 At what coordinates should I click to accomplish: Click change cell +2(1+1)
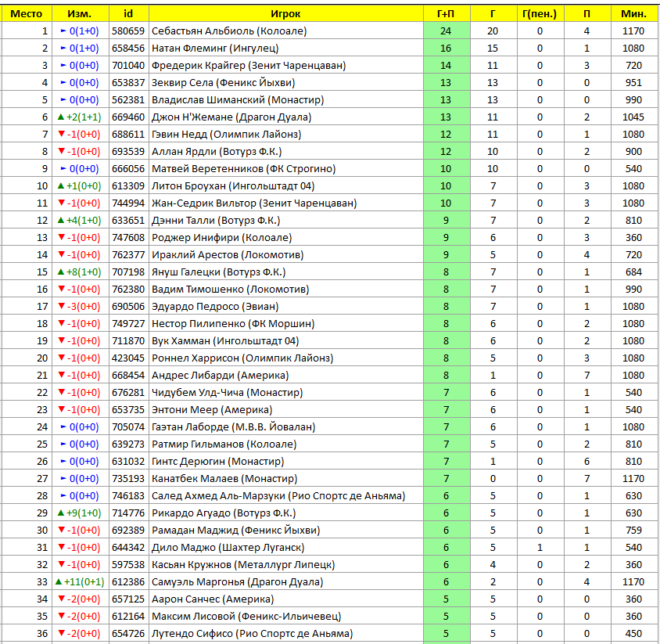(80, 117)
